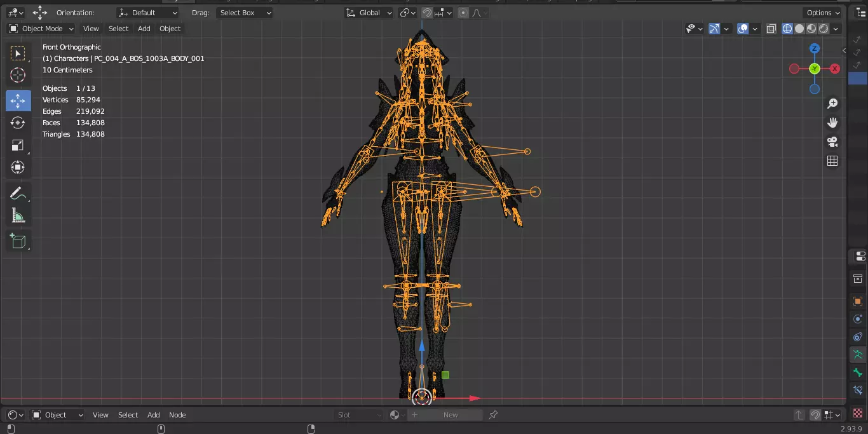Open the node editor View menu

click(100, 415)
